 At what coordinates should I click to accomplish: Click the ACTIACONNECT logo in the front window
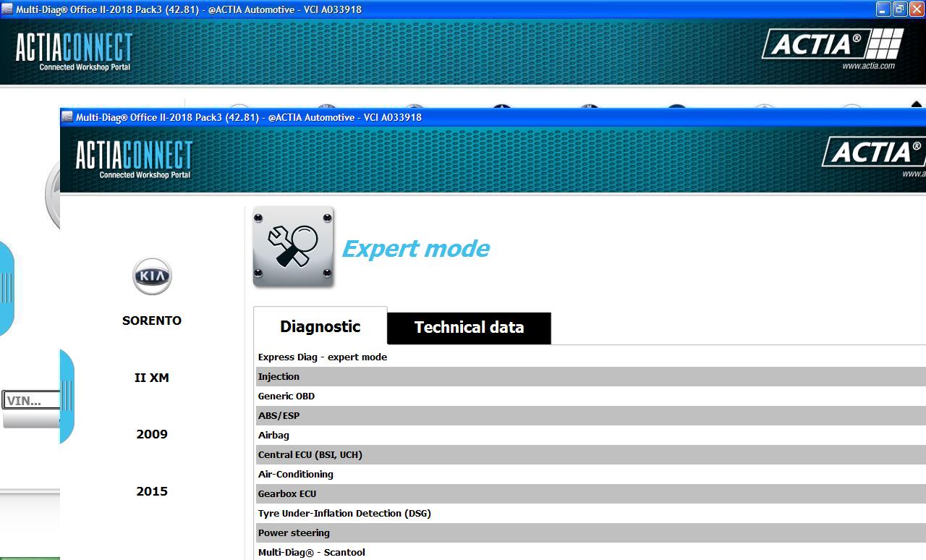pos(134,159)
